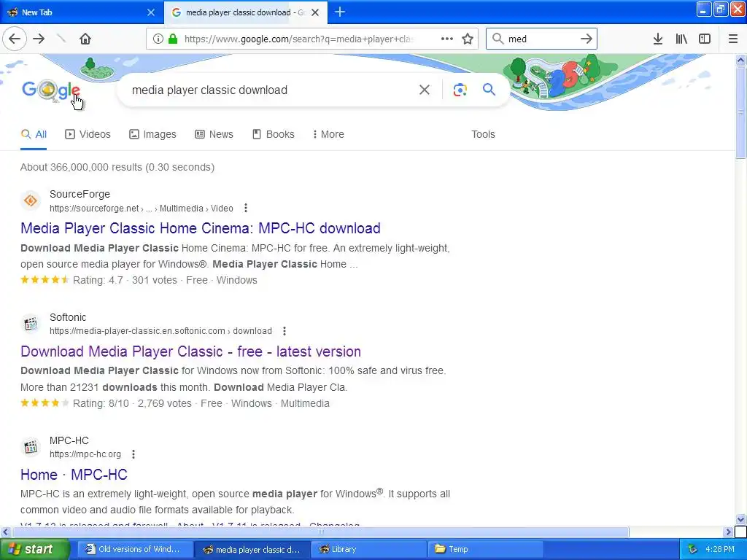Switch to Old versions of Wind... taskbar window

(135, 550)
